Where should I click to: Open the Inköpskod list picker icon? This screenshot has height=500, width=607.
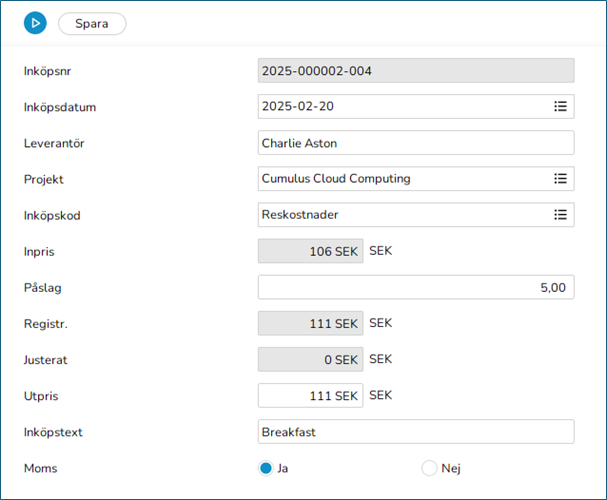click(x=560, y=214)
